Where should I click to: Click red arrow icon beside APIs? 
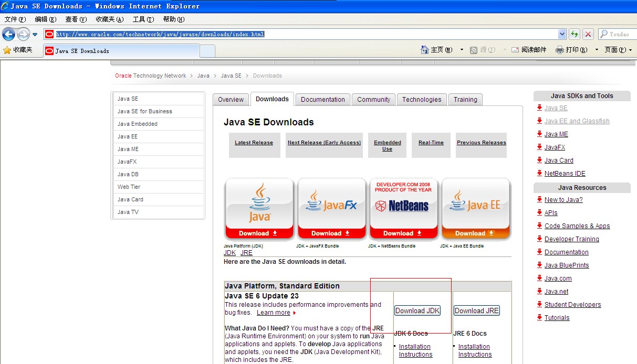pos(539,212)
